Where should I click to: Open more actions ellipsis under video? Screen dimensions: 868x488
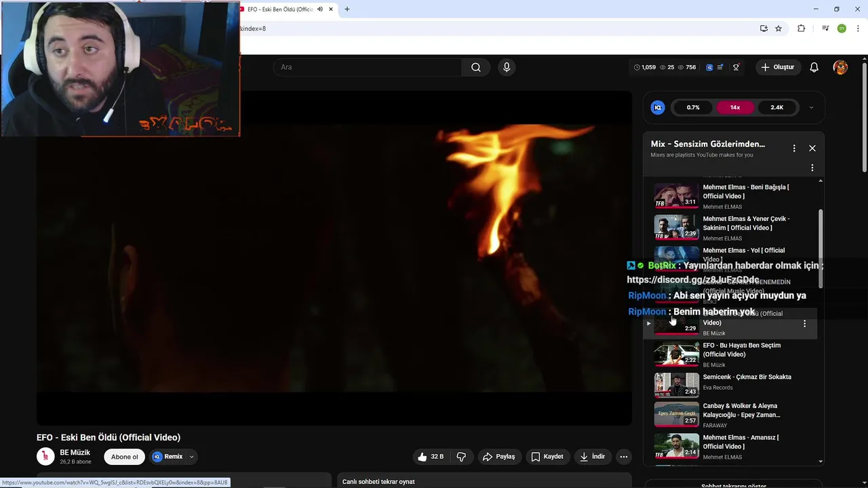coord(624,457)
